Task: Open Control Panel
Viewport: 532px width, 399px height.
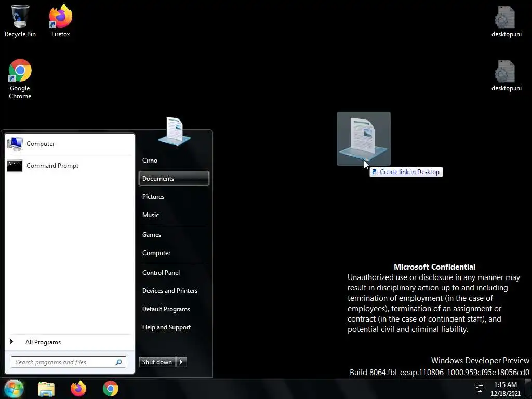Action: [x=174, y=273]
